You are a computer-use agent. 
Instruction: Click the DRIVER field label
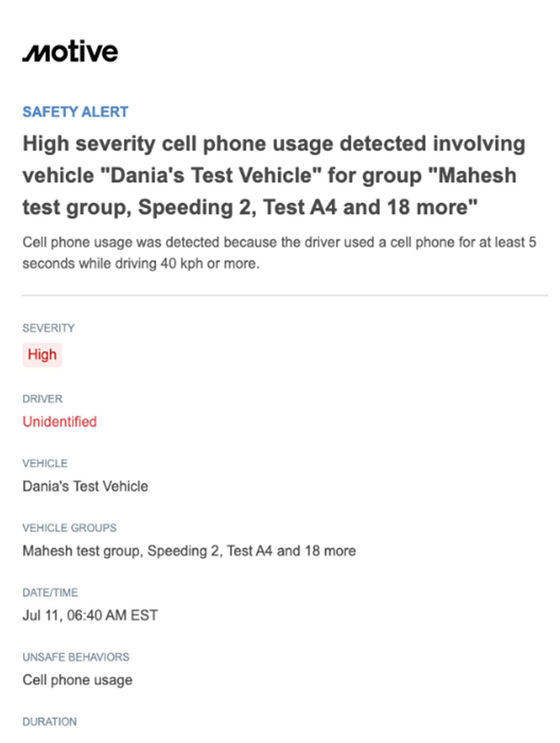point(42,399)
